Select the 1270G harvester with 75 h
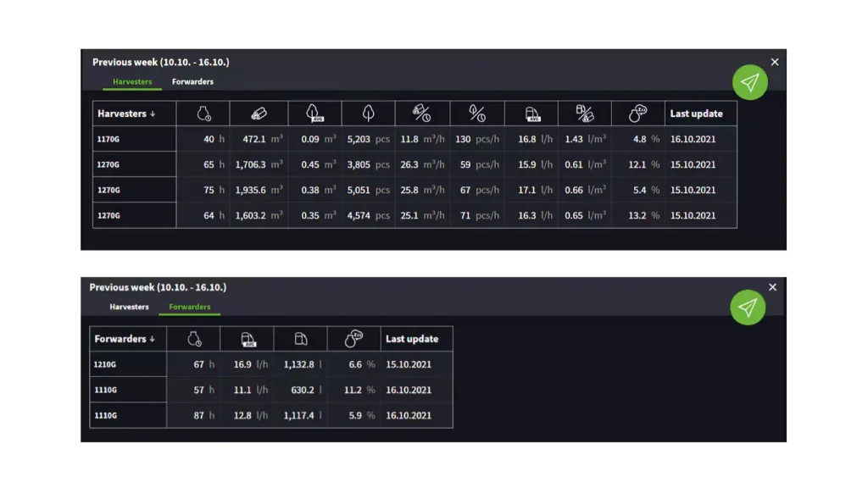 (x=108, y=190)
